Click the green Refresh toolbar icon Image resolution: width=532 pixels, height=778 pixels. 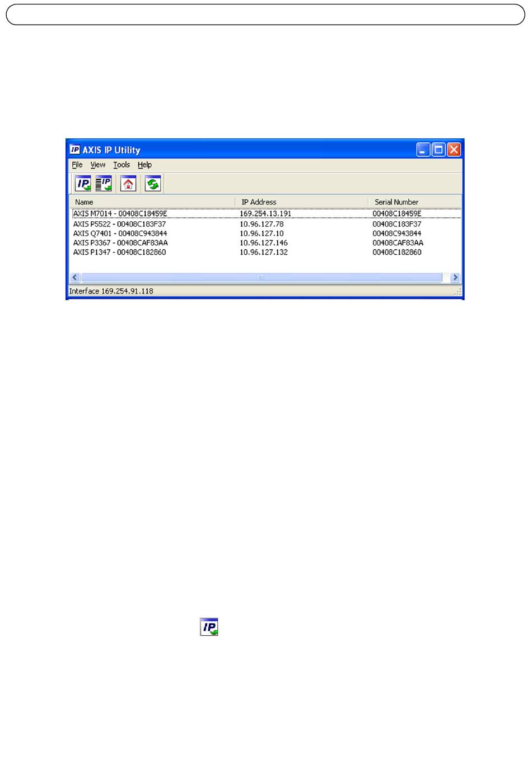tap(153, 183)
